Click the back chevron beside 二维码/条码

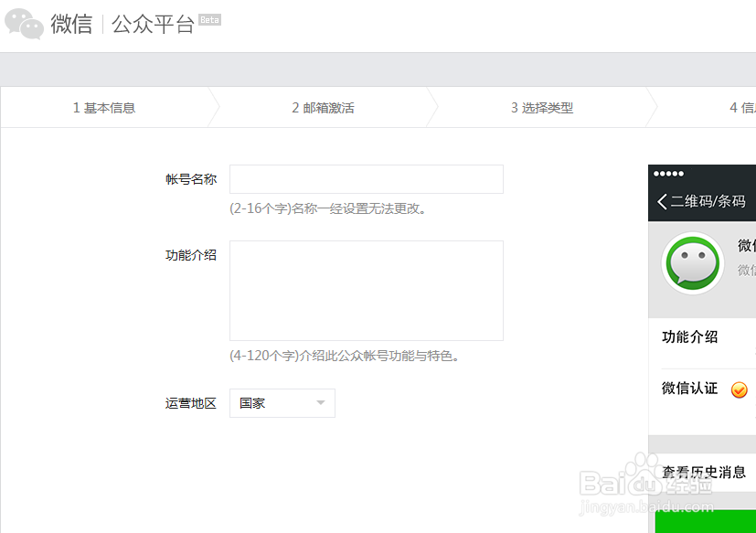pyautogui.click(x=662, y=201)
